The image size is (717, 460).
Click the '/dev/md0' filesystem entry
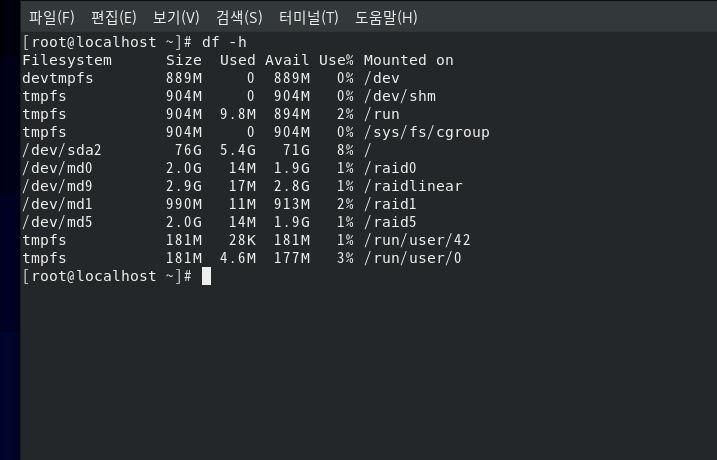coord(57,168)
